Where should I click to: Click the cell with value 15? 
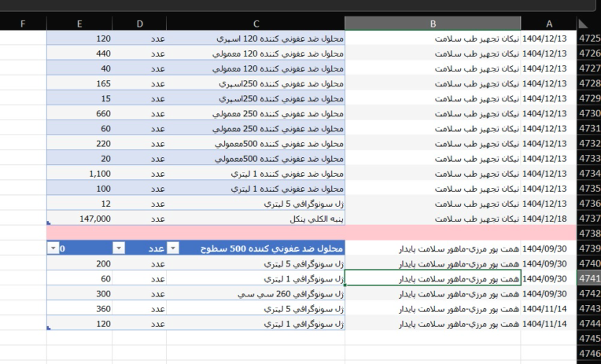[x=79, y=98]
